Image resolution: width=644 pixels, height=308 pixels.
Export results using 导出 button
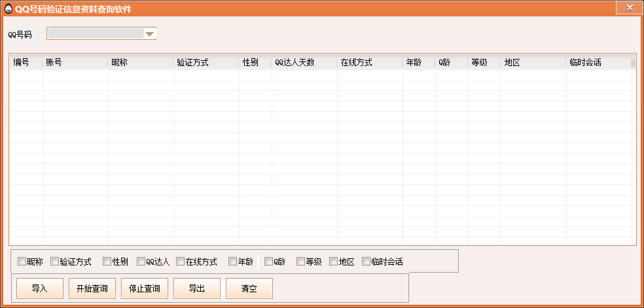coord(197,288)
